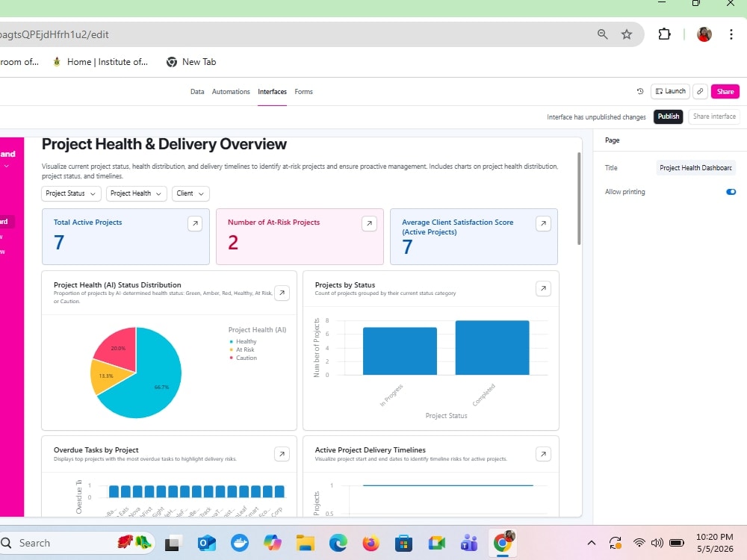
Task: Edit the page Title field
Action: coord(695,167)
